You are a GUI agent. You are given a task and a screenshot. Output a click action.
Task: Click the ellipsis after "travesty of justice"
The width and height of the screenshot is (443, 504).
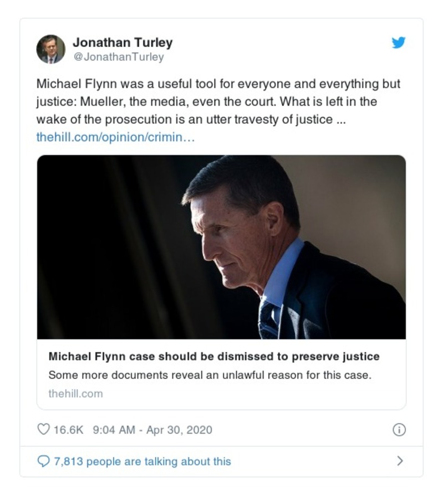point(340,120)
